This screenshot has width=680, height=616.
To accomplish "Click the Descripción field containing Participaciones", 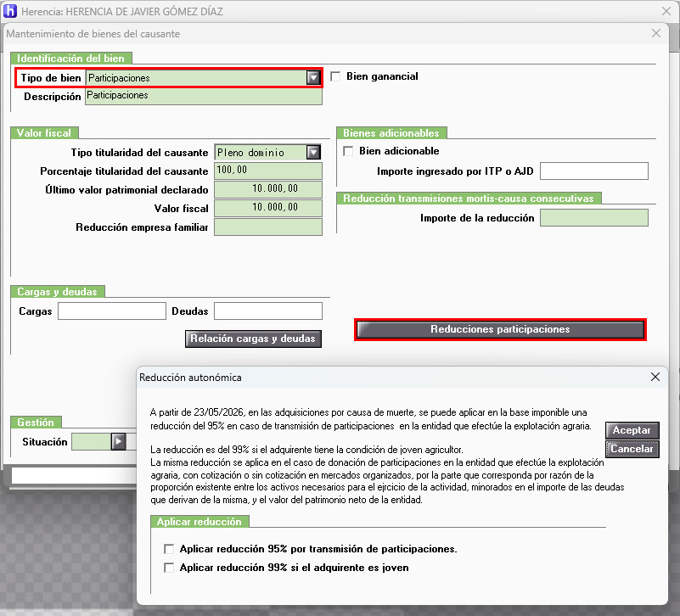I will [204, 96].
